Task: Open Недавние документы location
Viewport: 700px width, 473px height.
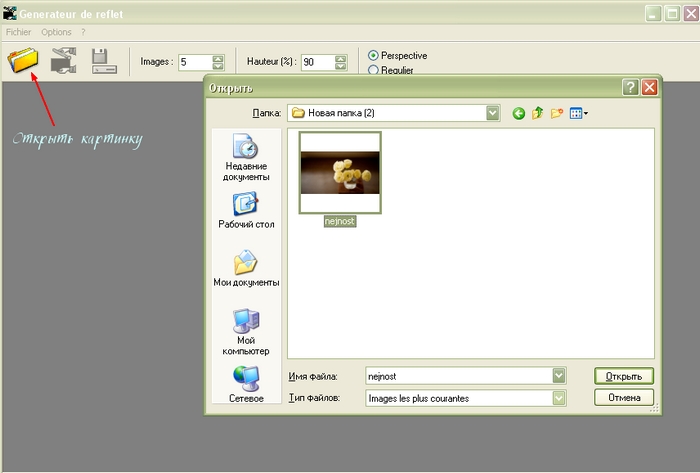Action: [x=246, y=157]
